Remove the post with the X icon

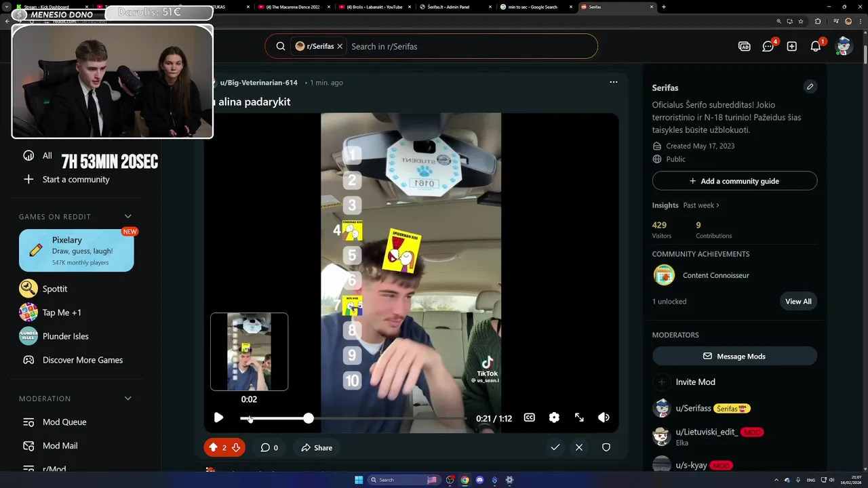click(579, 447)
